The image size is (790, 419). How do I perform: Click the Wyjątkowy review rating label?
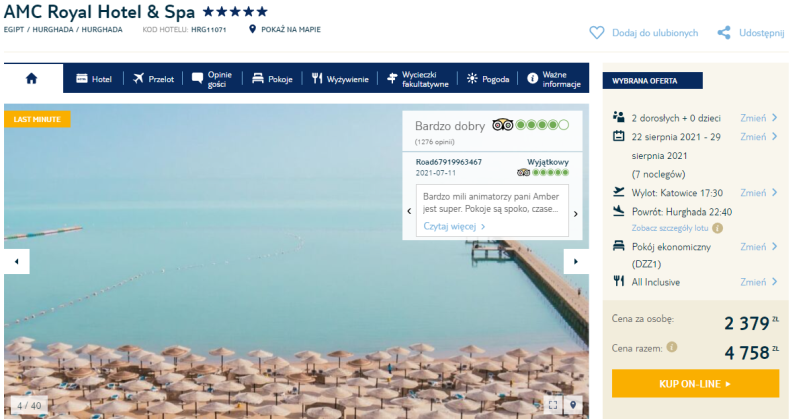(x=548, y=162)
